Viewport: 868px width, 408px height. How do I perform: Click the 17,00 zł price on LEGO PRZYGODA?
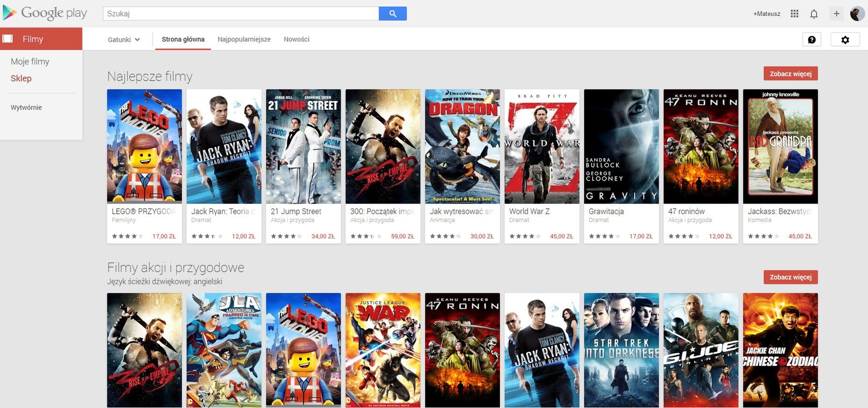pyautogui.click(x=164, y=236)
